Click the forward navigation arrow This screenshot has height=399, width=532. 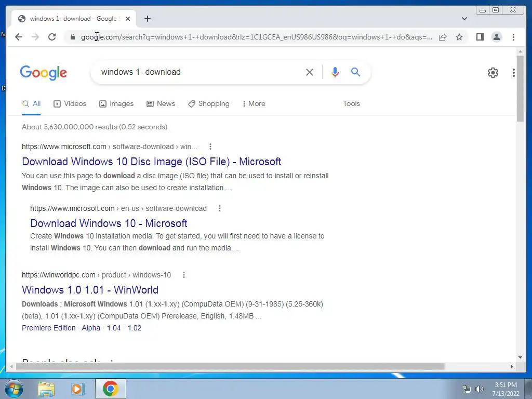pyautogui.click(x=35, y=37)
